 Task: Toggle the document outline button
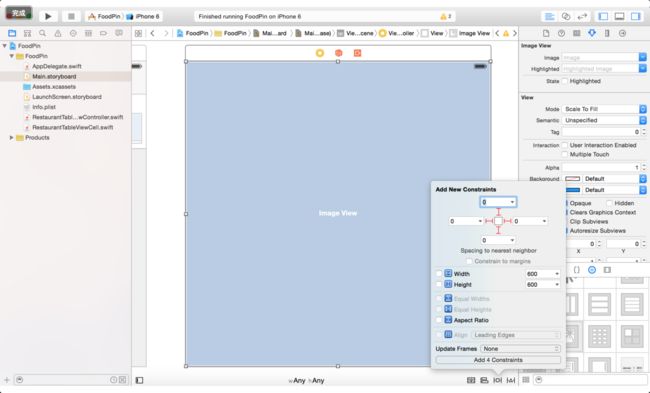(x=139, y=380)
